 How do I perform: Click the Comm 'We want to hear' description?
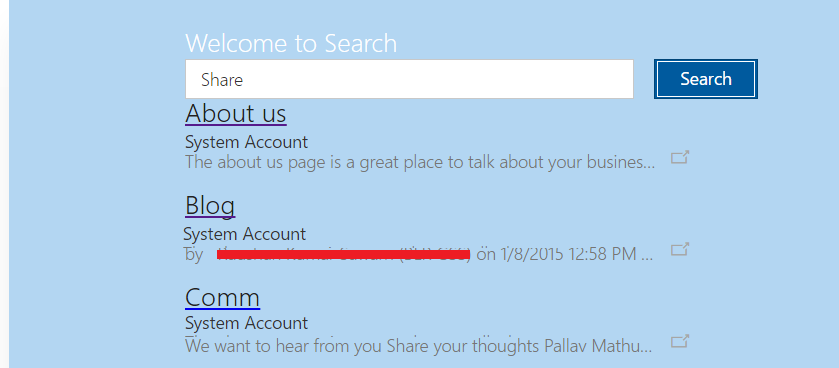click(x=419, y=346)
